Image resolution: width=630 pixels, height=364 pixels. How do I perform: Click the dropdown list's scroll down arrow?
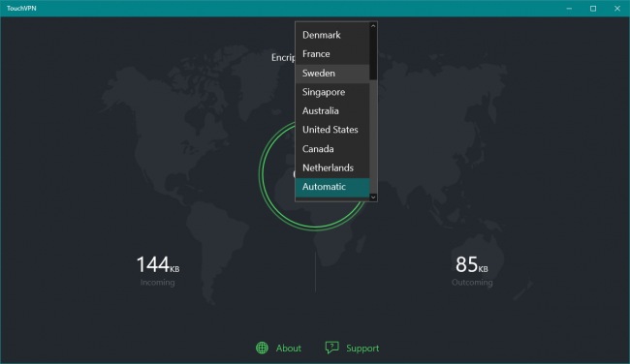point(373,197)
